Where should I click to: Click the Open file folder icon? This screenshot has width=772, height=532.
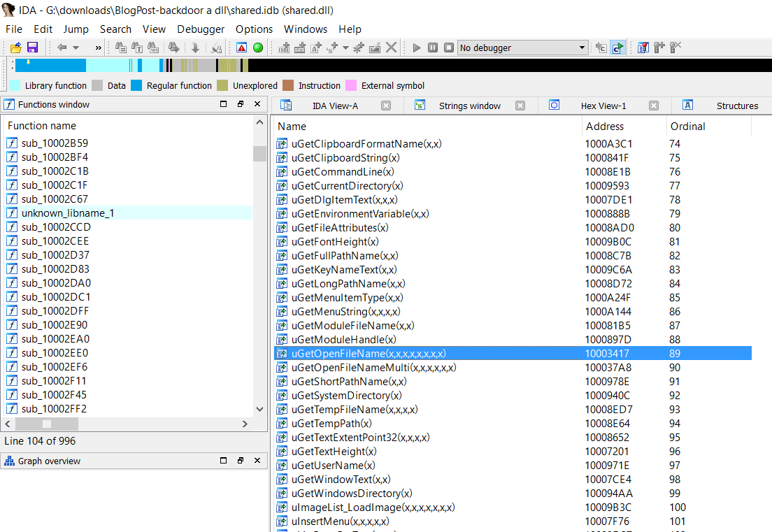(x=16, y=48)
